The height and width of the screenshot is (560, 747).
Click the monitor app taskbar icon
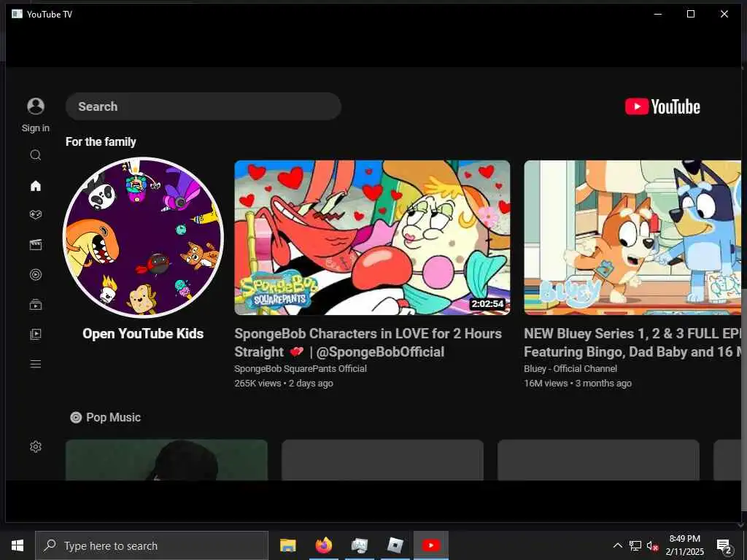(359, 545)
